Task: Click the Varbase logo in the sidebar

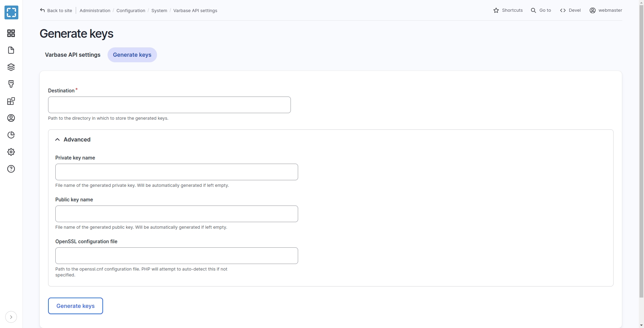Action: click(11, 12)
